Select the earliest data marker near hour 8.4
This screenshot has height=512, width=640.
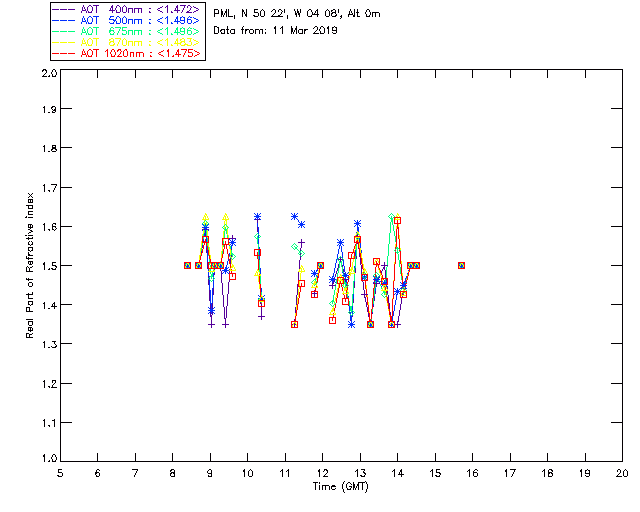tap(187, 266)
